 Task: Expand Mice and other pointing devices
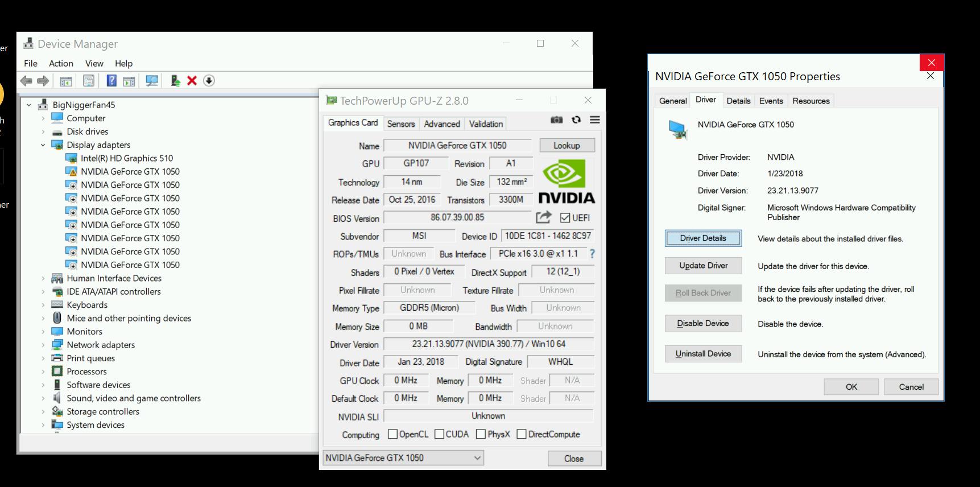pos(43,318)
